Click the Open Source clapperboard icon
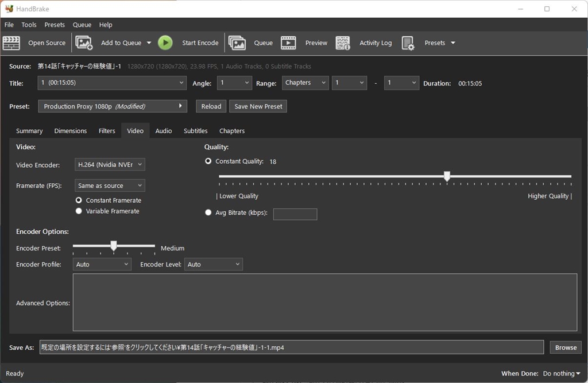 [x=11, y=43]
